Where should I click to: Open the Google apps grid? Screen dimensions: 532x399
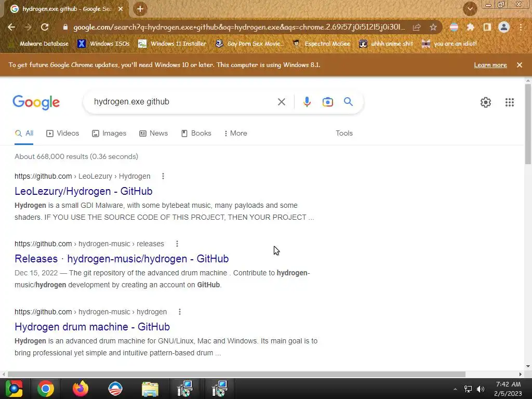pos(509,102)
